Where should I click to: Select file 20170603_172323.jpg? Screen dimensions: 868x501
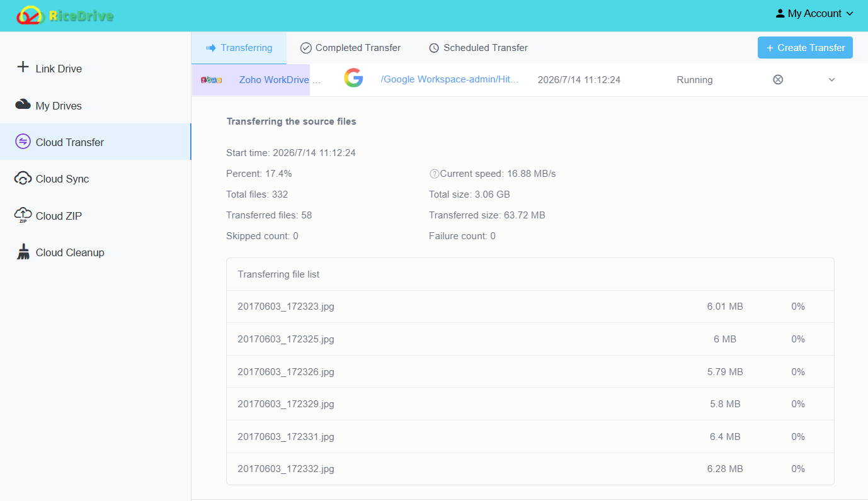286,307
